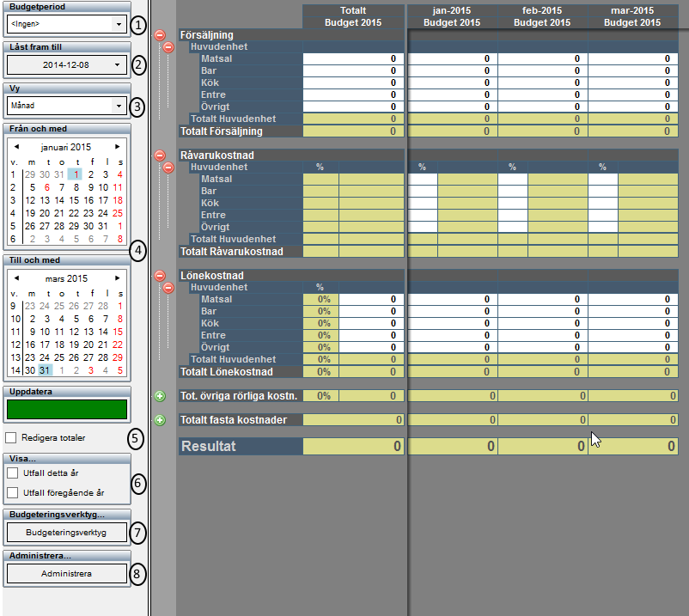This screenshot has height=616, width=689.
Task: Collapse the Lönekostnad section
Action: click(160, 276)
